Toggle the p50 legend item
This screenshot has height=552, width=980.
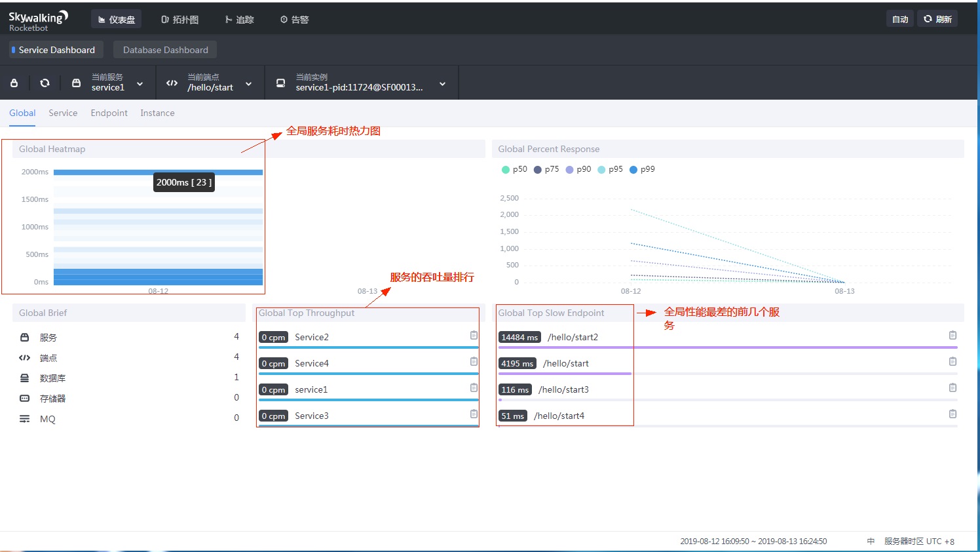click(514, 169)
